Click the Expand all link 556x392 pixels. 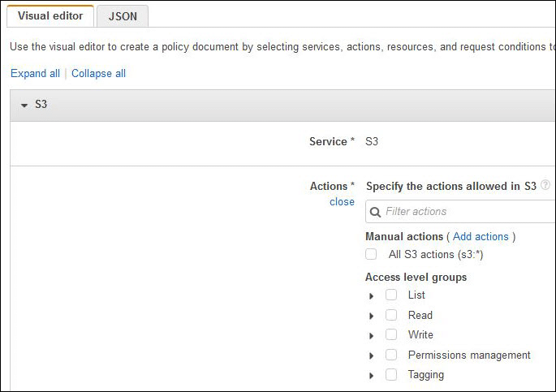[35, 73]
